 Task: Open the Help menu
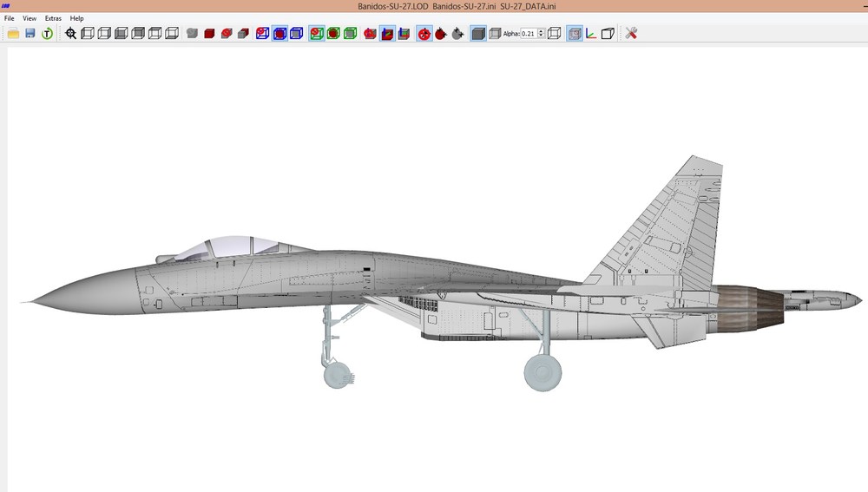point(77,18)
